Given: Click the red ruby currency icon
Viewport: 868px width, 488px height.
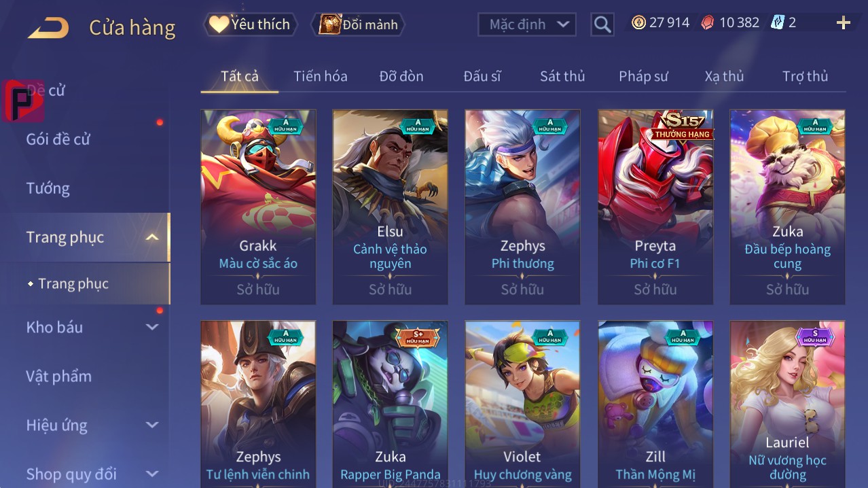Looking at the screenshot, I should [x=708, y=22].
